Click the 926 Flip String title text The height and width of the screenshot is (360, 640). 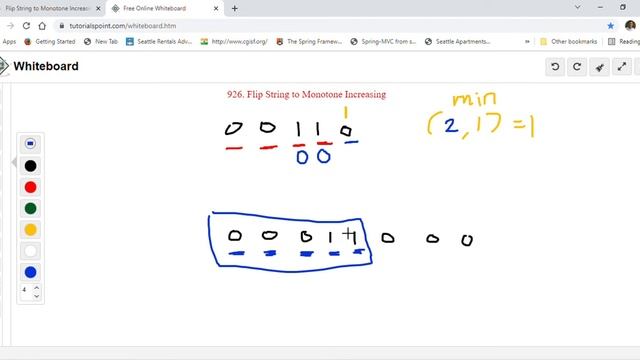pyautogui.click(x=307, y=95)
